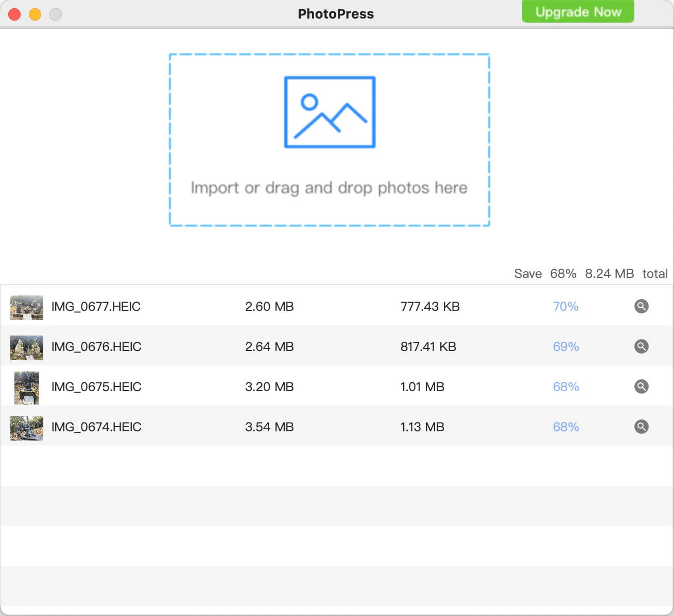
Task: Select the IMG_0676.HEIC thumbnail
Action: coord(27,347)
